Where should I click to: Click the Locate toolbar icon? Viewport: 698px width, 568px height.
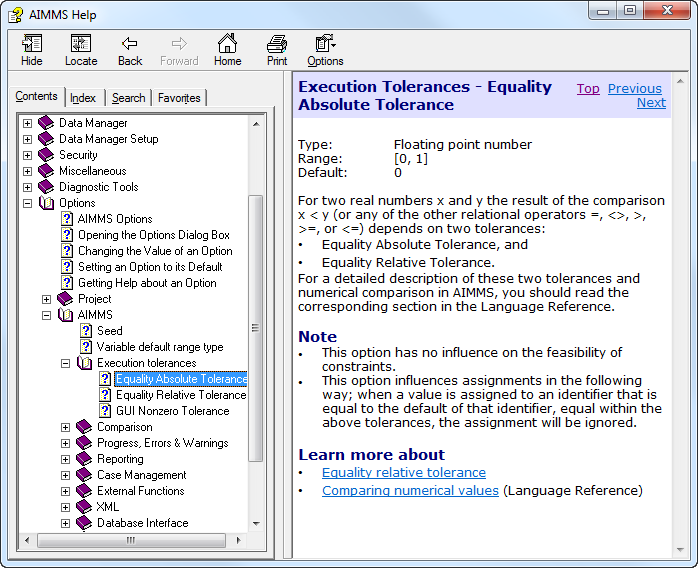click(x=81, y=44)
